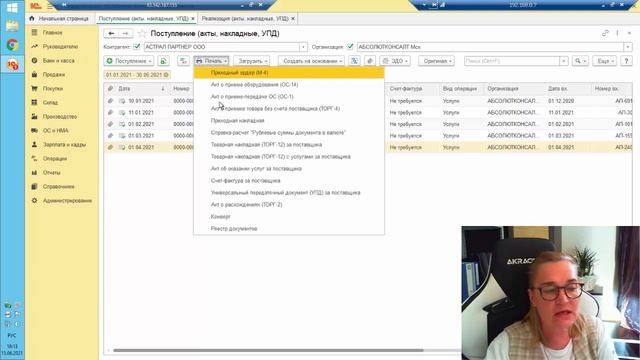Open the Загрузить dropdown

(252, 61)
